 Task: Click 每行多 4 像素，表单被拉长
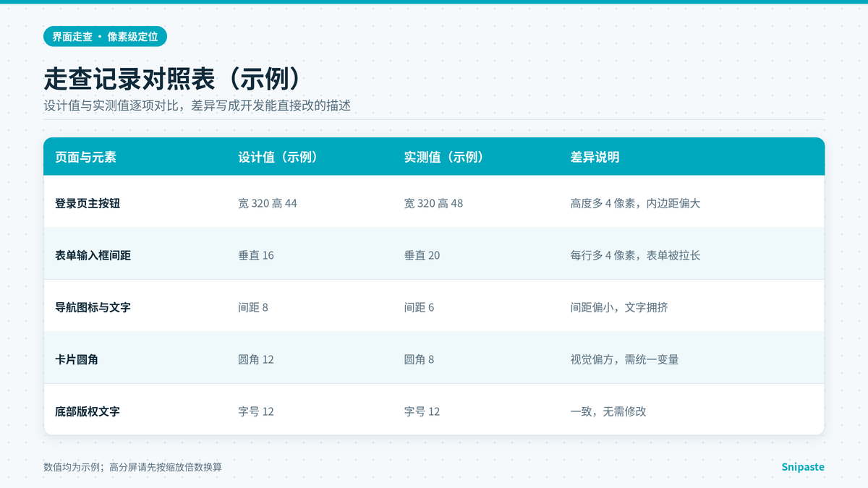pos(635,255)
